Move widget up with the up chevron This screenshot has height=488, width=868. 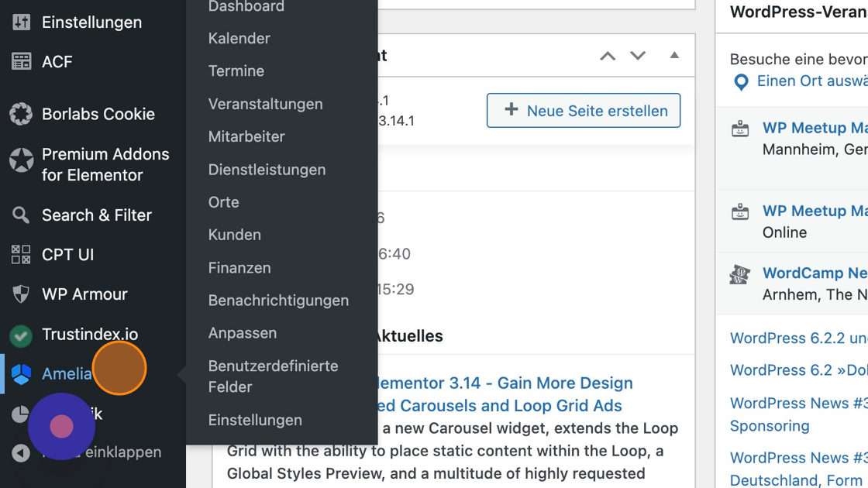608,55
